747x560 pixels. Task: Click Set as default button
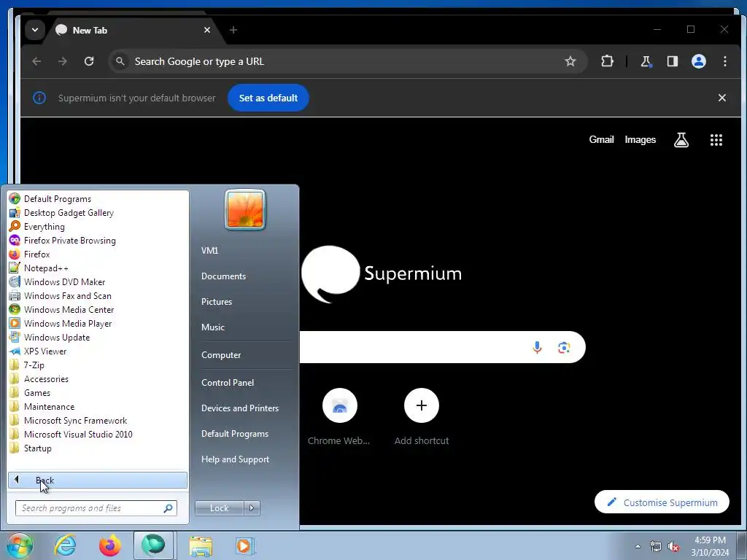tap(268, 98)
